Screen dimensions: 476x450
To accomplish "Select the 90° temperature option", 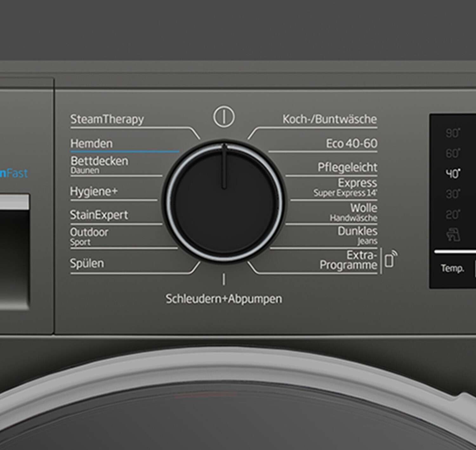I will point(453,133).
